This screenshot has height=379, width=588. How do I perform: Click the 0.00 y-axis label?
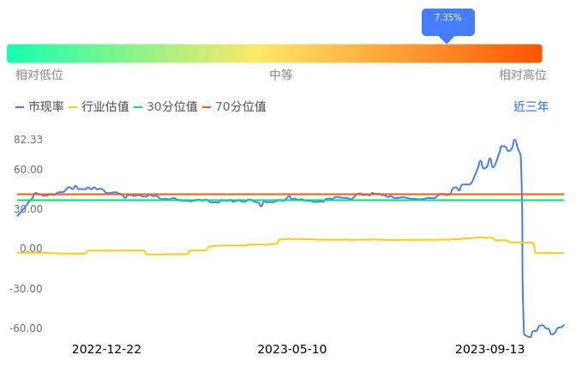coord(32,249)
